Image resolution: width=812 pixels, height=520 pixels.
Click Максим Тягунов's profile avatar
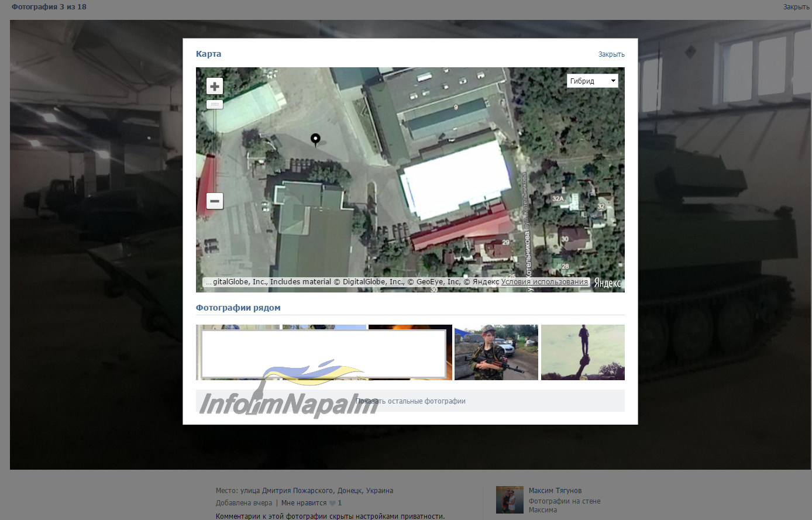click(x=510, y=500)
